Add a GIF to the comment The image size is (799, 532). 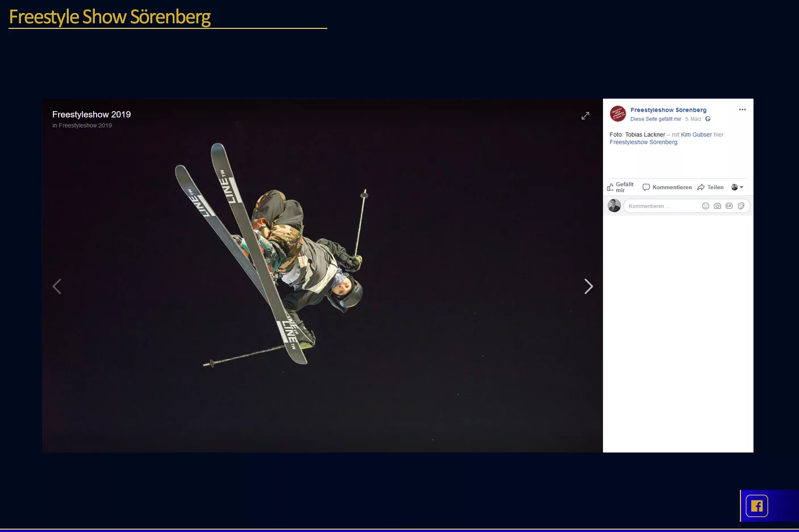tap(729, 206)
